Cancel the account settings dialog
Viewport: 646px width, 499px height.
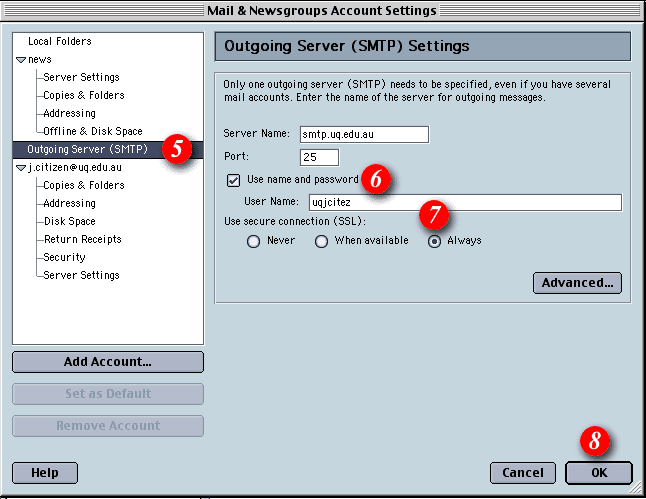click(522, 472)
